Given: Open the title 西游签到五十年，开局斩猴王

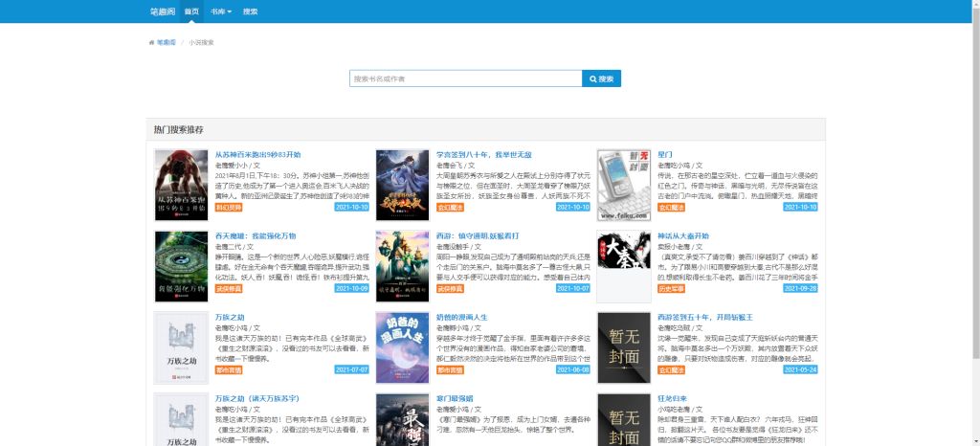Looking at the screenshot, I should [705, 318].
